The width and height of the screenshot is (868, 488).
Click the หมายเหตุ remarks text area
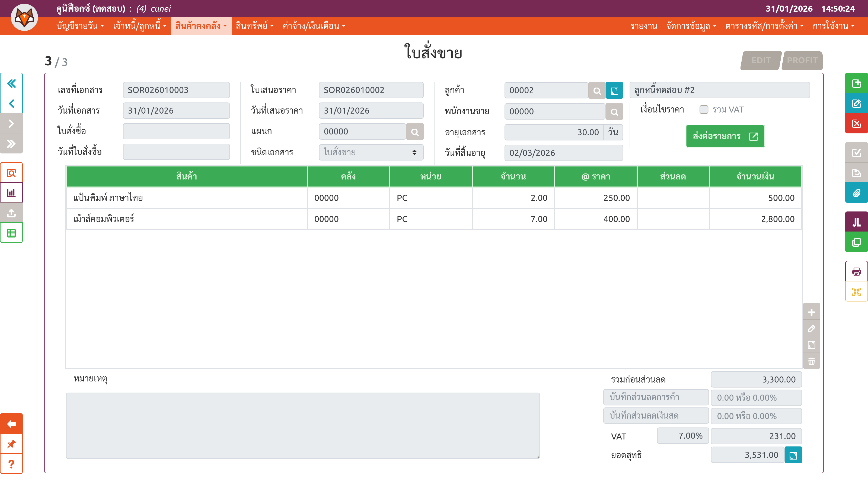[x=303, y=425]
